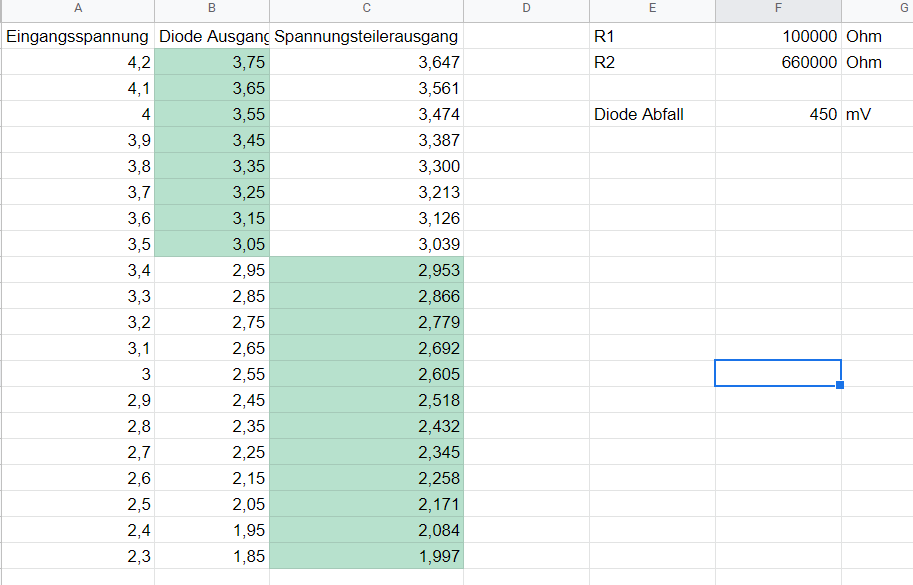Image resolution: width=913 pixels, height=585 pixels.
Task: Select column E header
Action: (652, 8)
